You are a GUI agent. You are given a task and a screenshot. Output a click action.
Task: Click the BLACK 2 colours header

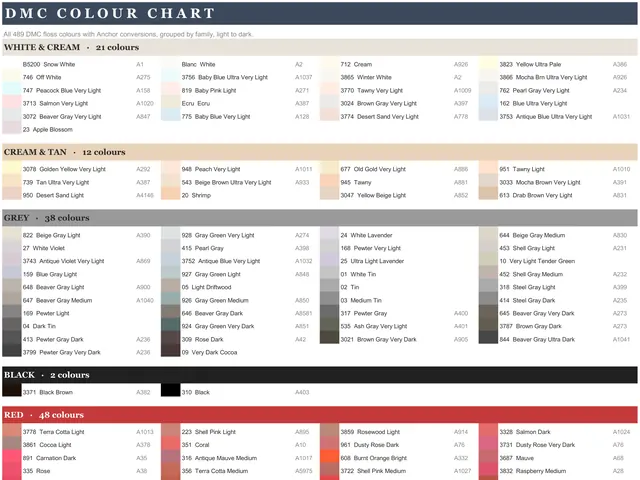click(x=320, y=375)
